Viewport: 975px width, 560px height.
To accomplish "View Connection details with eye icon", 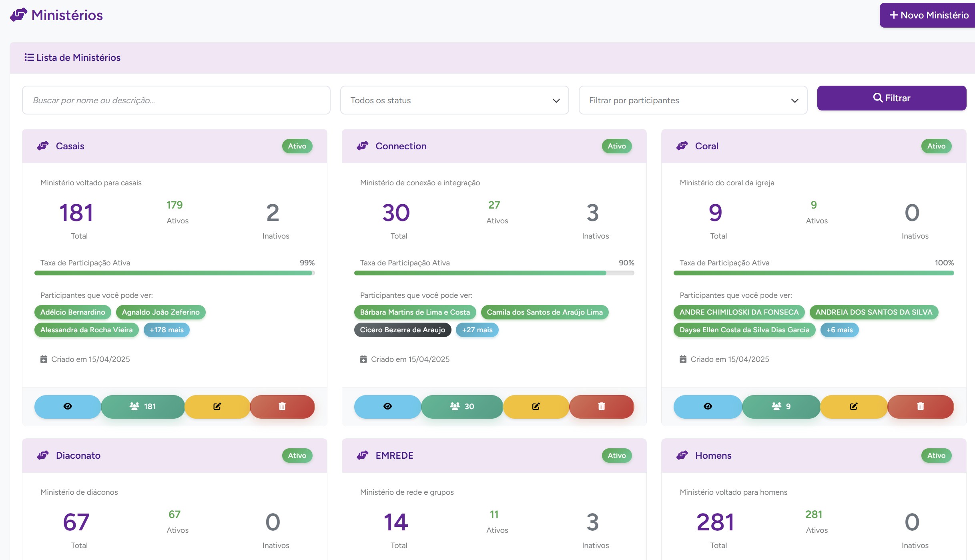I will tap(387, 406).
